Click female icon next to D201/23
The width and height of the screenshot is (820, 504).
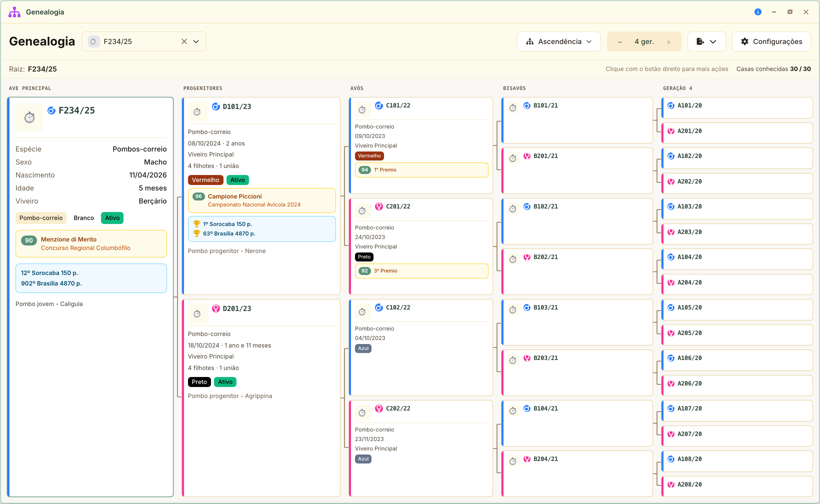point(216,308)
